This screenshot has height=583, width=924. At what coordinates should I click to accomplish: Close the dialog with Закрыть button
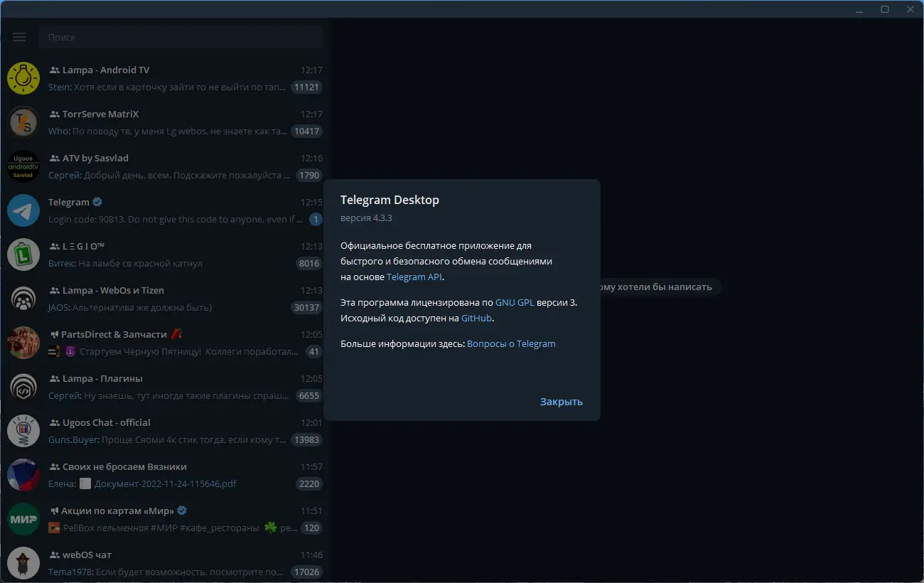pos(562,402)
